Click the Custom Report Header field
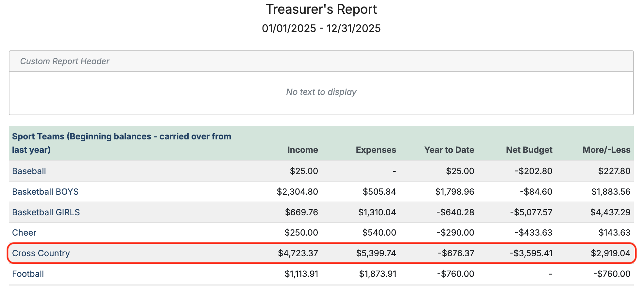644x286 pixels. pyautogui.click(x=65, y=61)
